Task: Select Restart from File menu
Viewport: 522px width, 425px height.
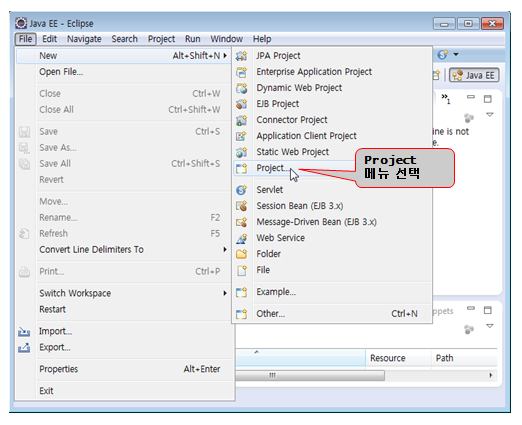Action: 124,310
